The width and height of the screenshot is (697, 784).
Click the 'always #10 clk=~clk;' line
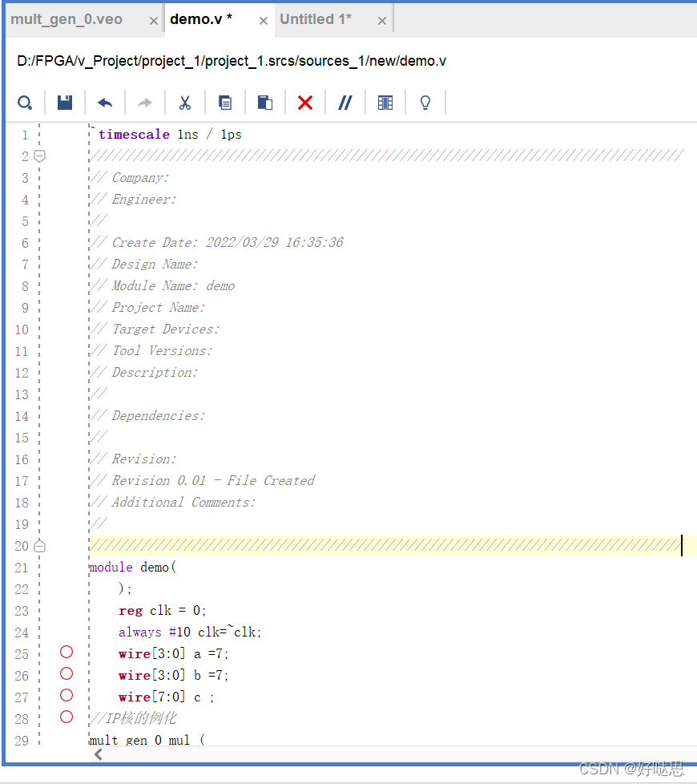tap(191, 632)
